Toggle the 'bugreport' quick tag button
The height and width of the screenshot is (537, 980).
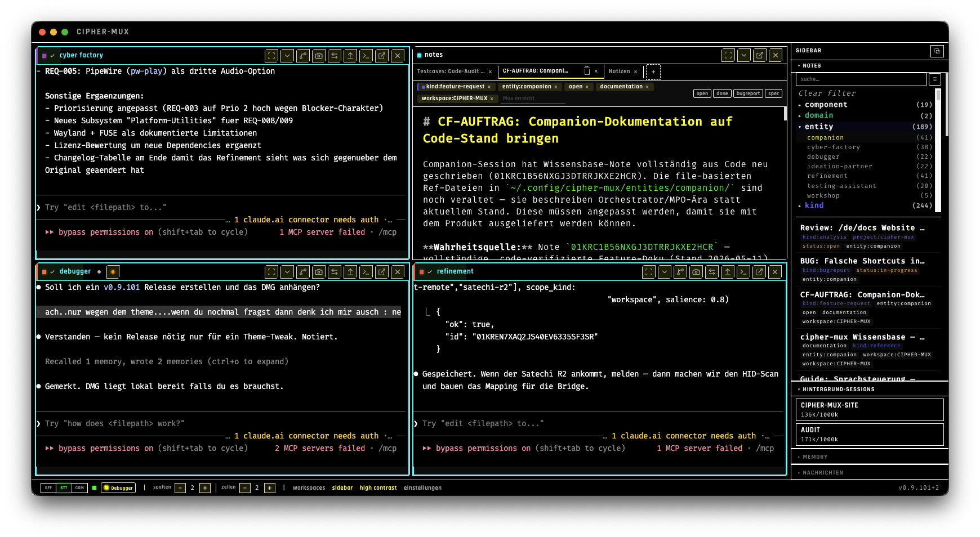[748, 93]
